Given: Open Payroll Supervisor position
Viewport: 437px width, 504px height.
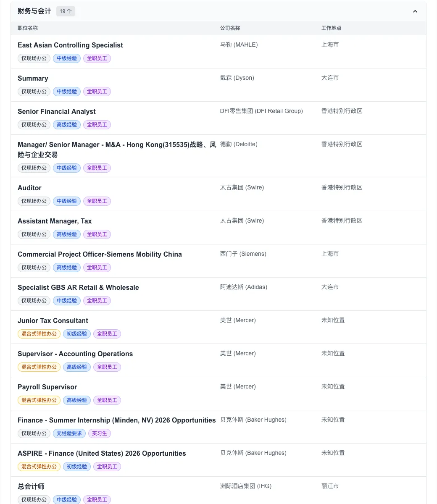Looking at the screenshot, I should [47, 387].
